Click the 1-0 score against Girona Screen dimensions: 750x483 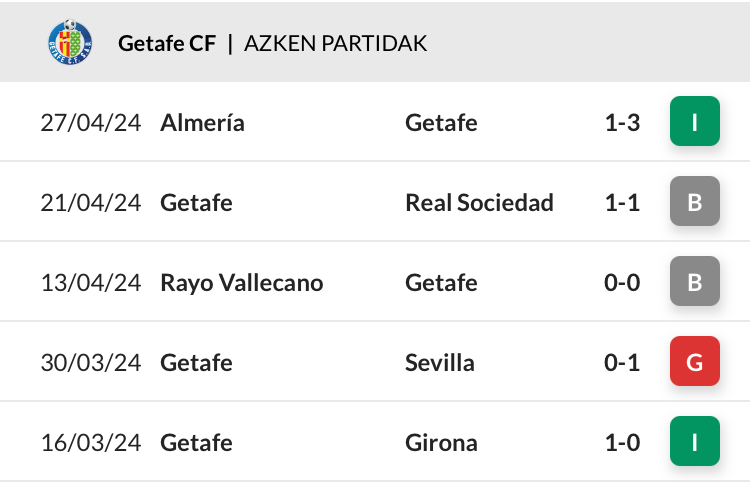(x=622, y=442)
